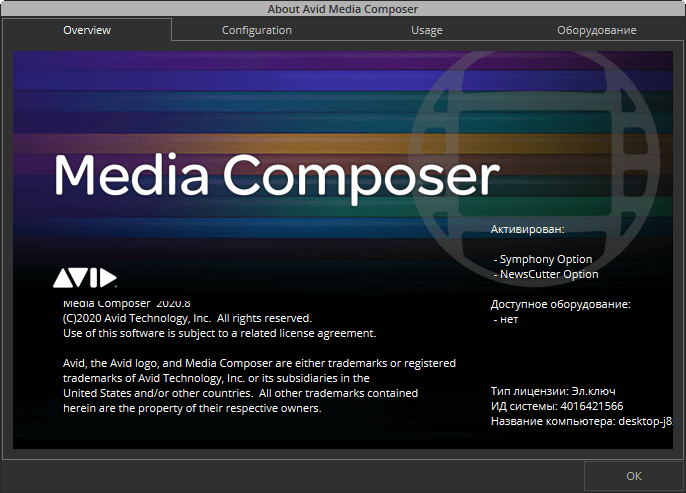Screen dimensions: 686x493
Task: Click the OK button
Action: (634, 476)
